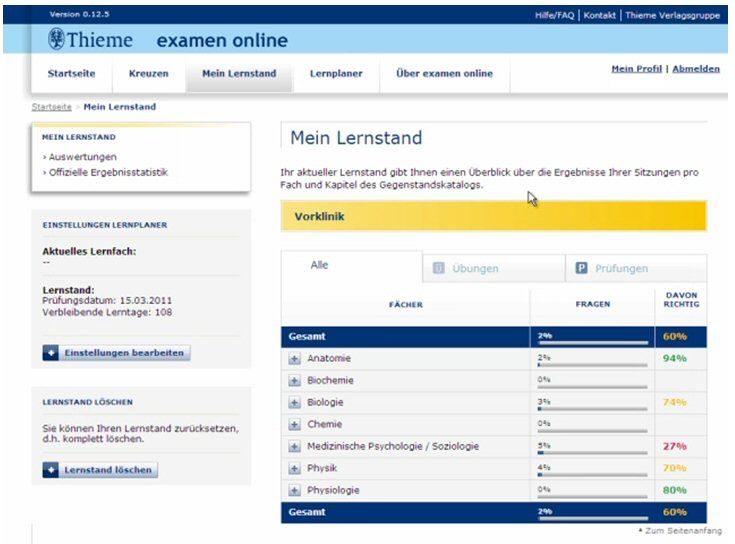Expand Medizinische Psychologie / Soziologie row
This screenshot has height=544, width=735.
[x=294, y=447]
